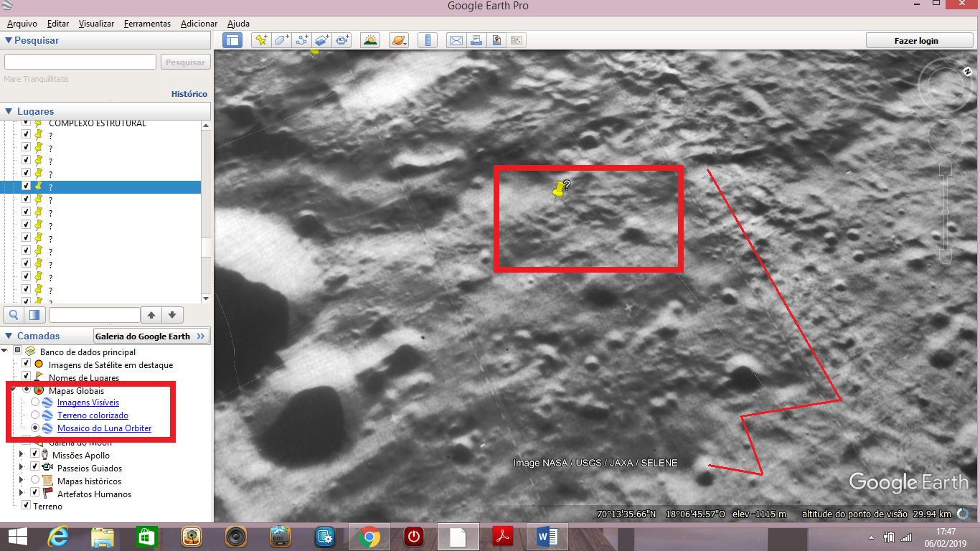
Task: Collapse the Banco de dados principal tree
Action: tap(6, 352)
